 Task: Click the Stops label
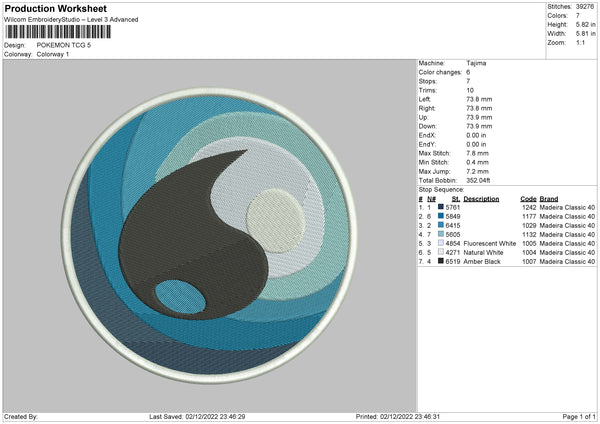(x=427, y=81)
